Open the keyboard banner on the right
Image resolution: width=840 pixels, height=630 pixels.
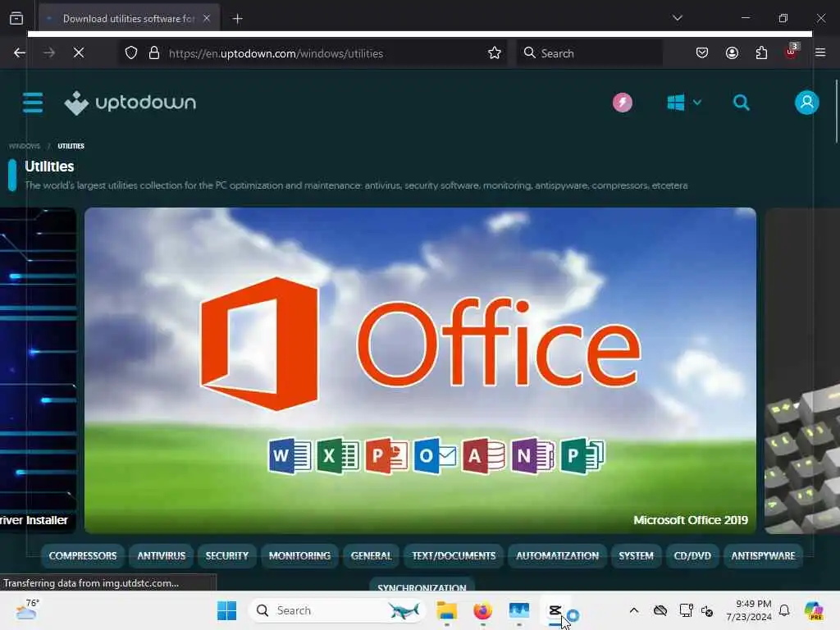point(802,370)
